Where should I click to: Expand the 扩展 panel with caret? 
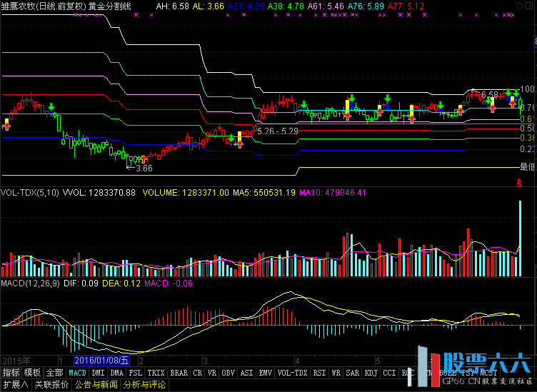point(15,385)
